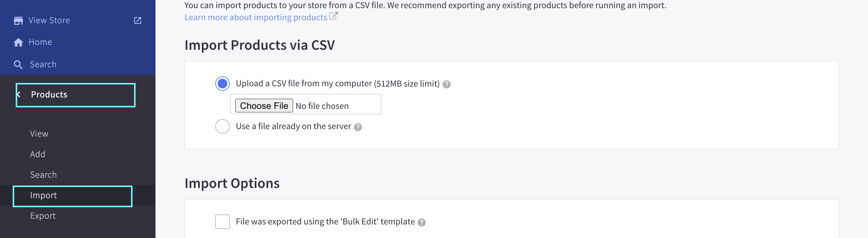868x238 pixels.
Task: Click help icon beside CSV upload option
Action: tap(447, 84)
